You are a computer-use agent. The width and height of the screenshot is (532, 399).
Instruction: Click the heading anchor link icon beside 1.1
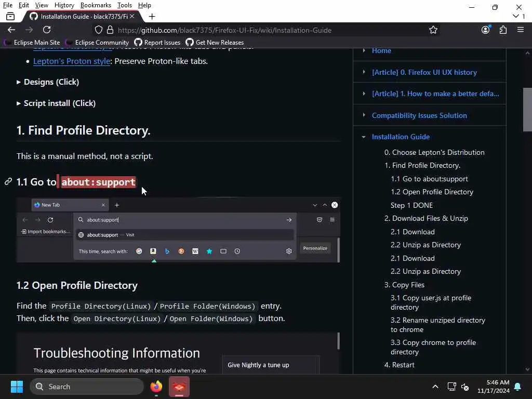tap(8, 181)
